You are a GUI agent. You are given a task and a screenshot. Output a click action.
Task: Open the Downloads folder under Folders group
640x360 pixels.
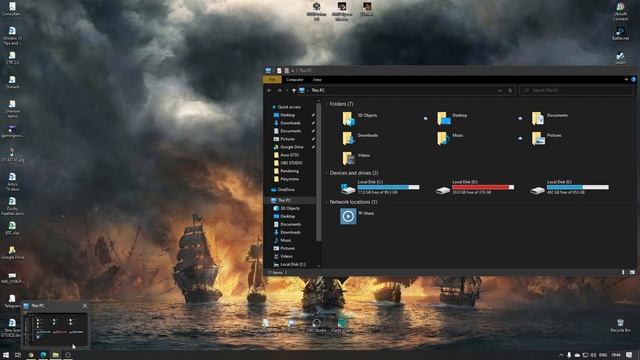pos(360,138)
